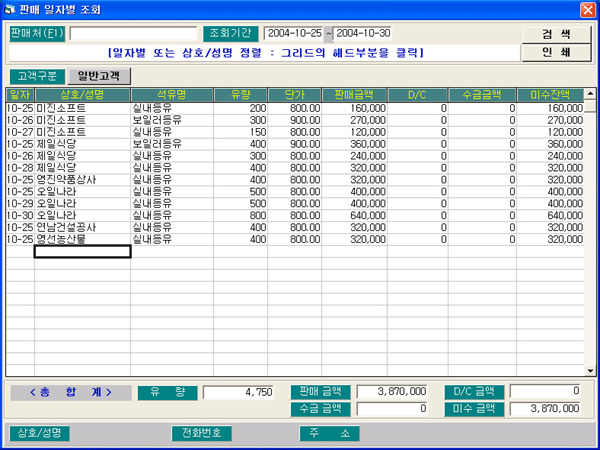Sort grid by 일자 column header
Image resolution: width=600 pixels, height=450 pixels.
point(20,95)
